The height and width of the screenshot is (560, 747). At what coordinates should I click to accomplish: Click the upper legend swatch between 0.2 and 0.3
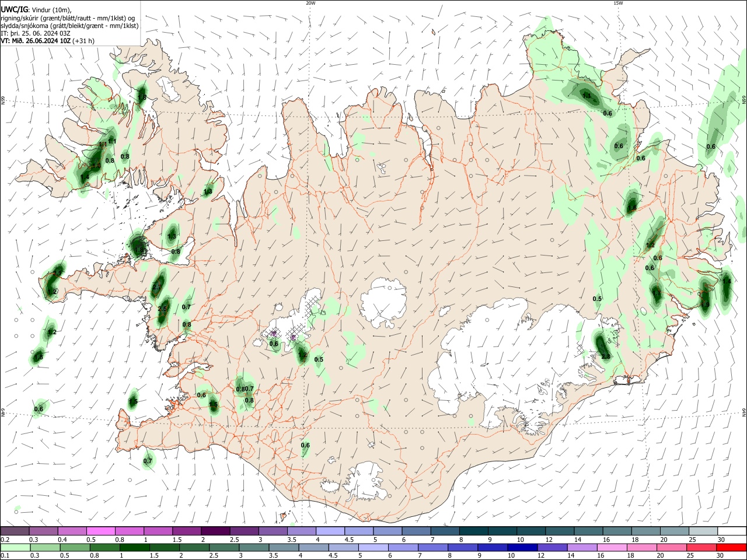point(15,531)
